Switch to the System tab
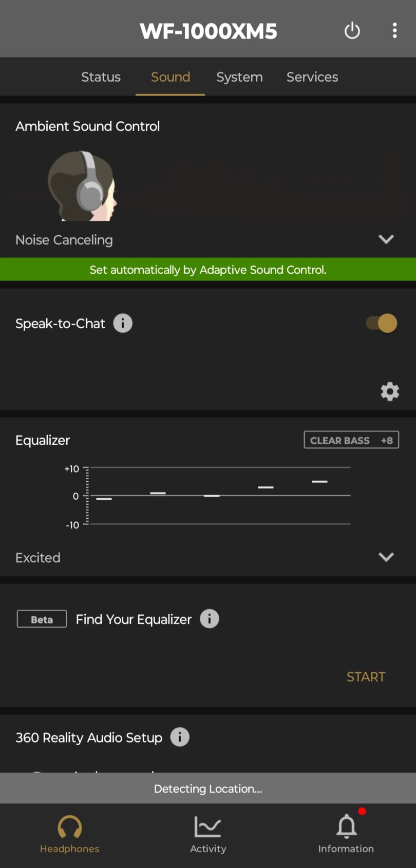Image resolution: width=416 pixels, height=868 pixels. click(239, 77)
